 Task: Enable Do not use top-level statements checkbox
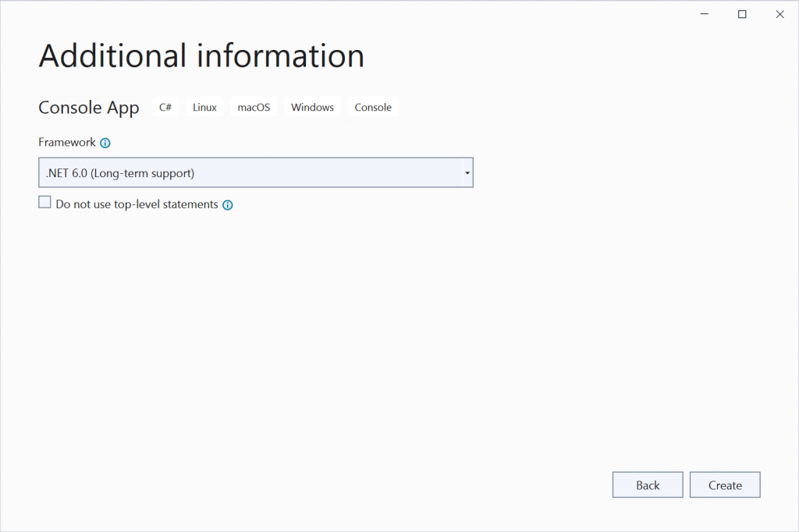[x=44, y=202]
